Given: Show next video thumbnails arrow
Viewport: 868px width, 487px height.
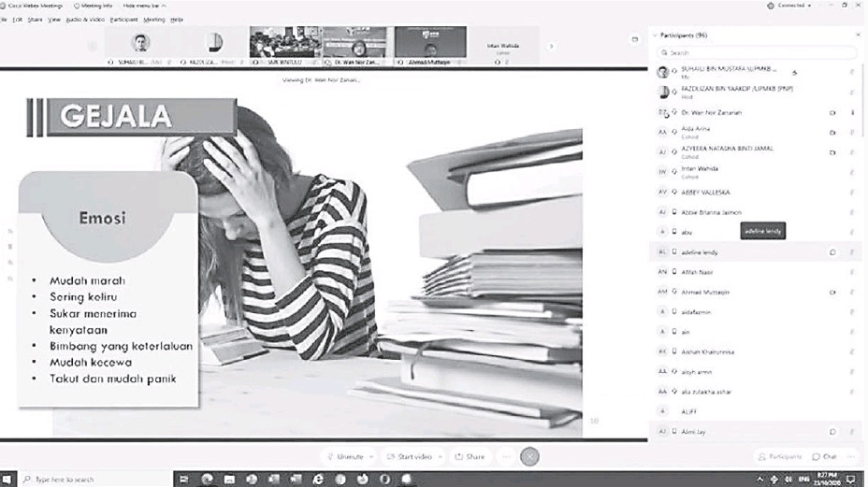Looking at the screenshot, I should [x=551, y=47].
